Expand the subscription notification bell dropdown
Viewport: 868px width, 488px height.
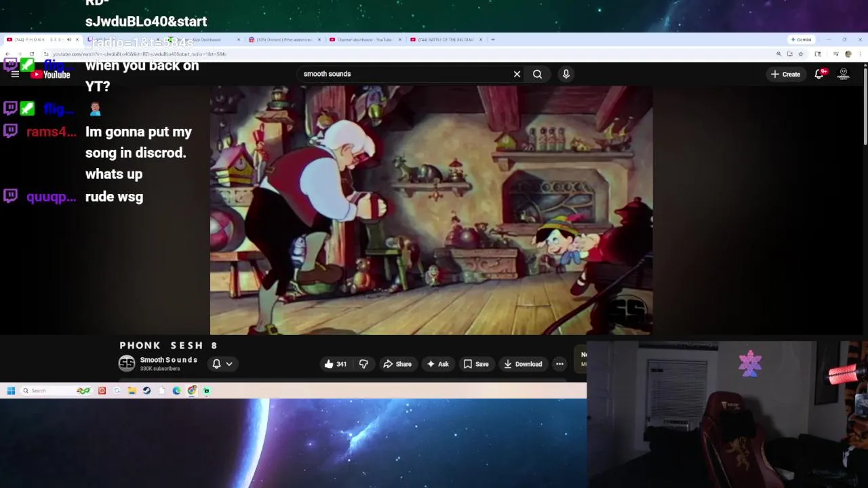[x=222, y=364]
